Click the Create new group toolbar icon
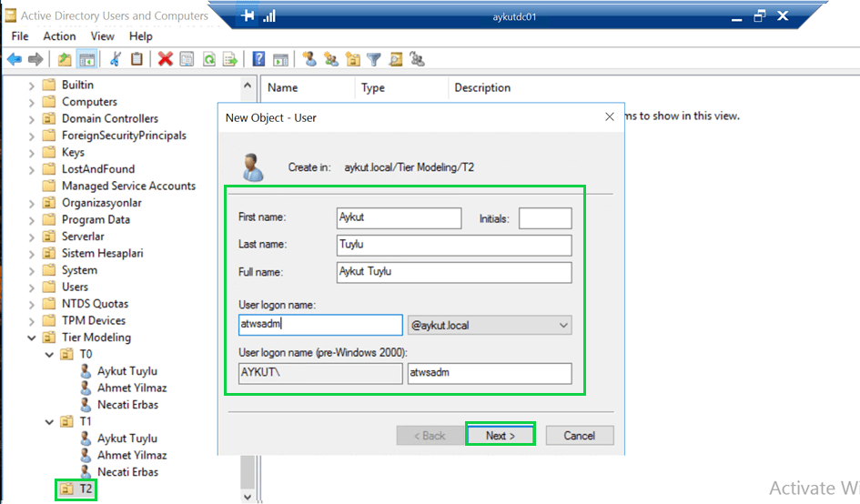This screenshot has height=504, width=860. pyautogui.click(x=330, y=59)
